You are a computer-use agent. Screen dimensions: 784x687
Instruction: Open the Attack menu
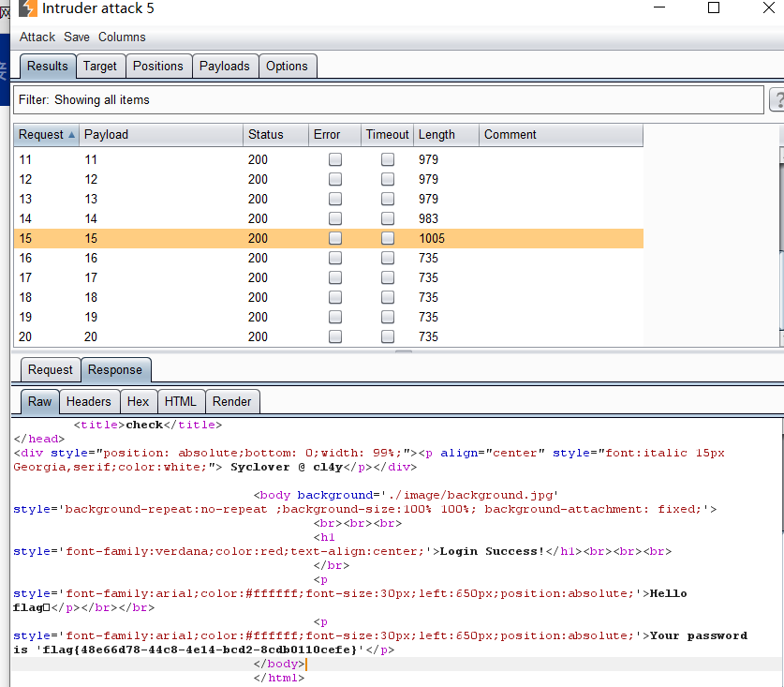tap(37, 37)
